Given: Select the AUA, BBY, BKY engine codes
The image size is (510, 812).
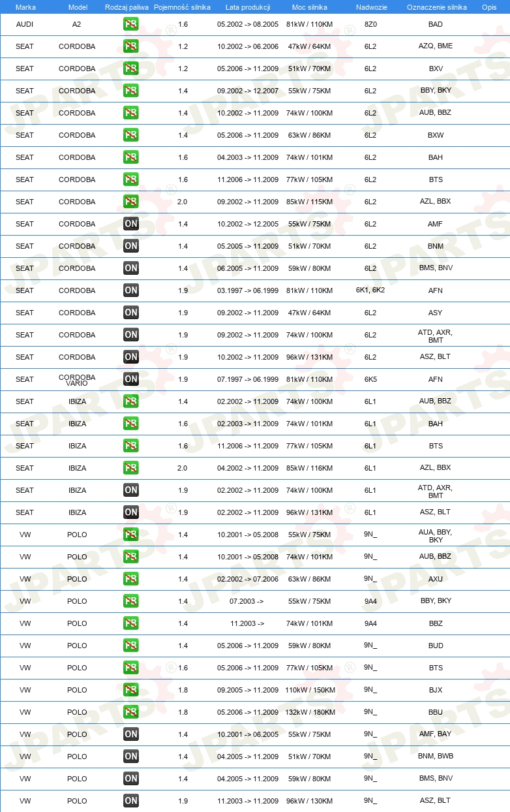Looking at the screenshot, I should [x=436, y=536].
